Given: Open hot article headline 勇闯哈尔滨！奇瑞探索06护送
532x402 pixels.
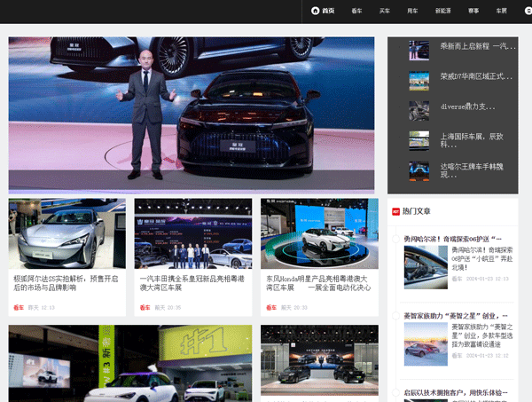Looking at the screenshot, I should pyautogui.click(x=452, y=239).
